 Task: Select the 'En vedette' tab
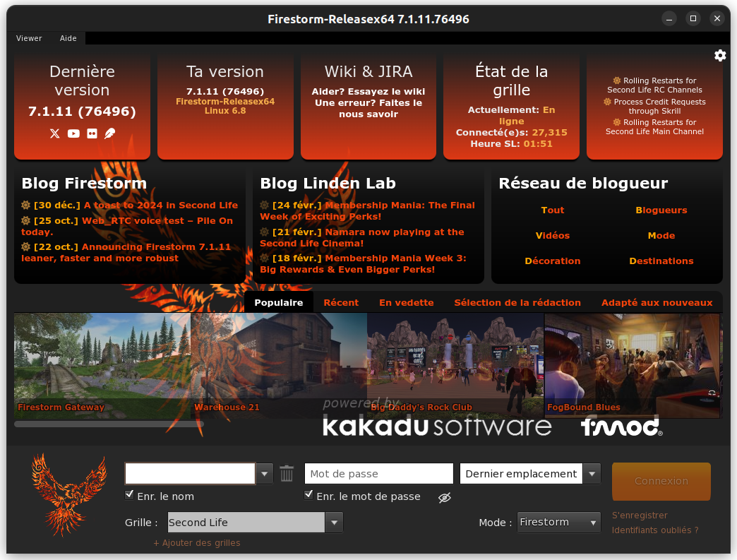tap(407, 303)
